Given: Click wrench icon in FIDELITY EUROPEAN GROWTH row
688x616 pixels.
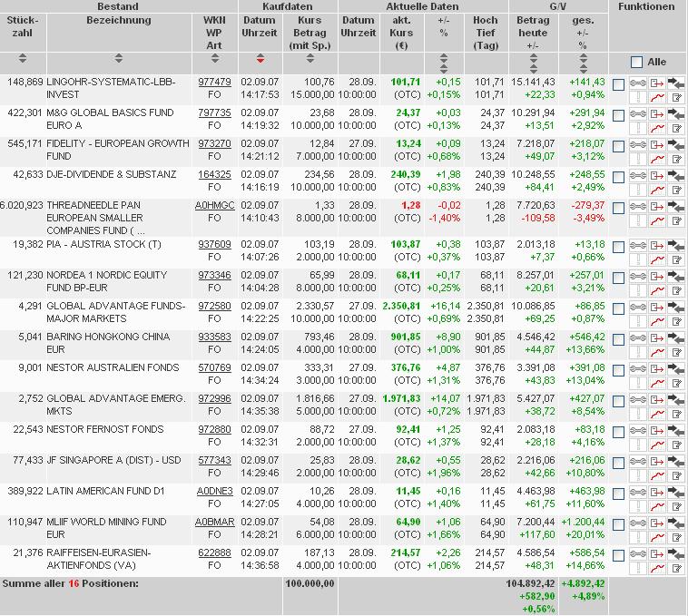Looking at the screenshot, I should (x=637, y=145).
